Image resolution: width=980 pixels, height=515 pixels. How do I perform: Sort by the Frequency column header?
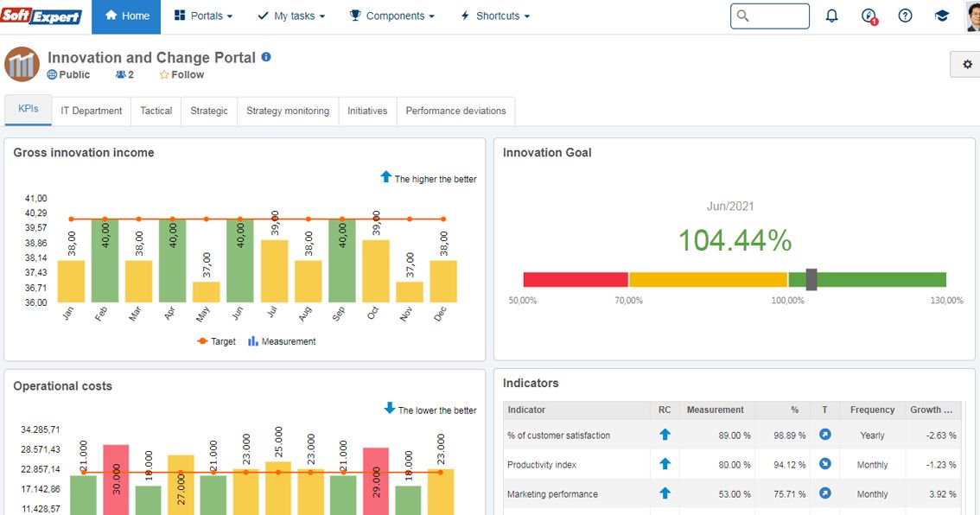point(873,410)
